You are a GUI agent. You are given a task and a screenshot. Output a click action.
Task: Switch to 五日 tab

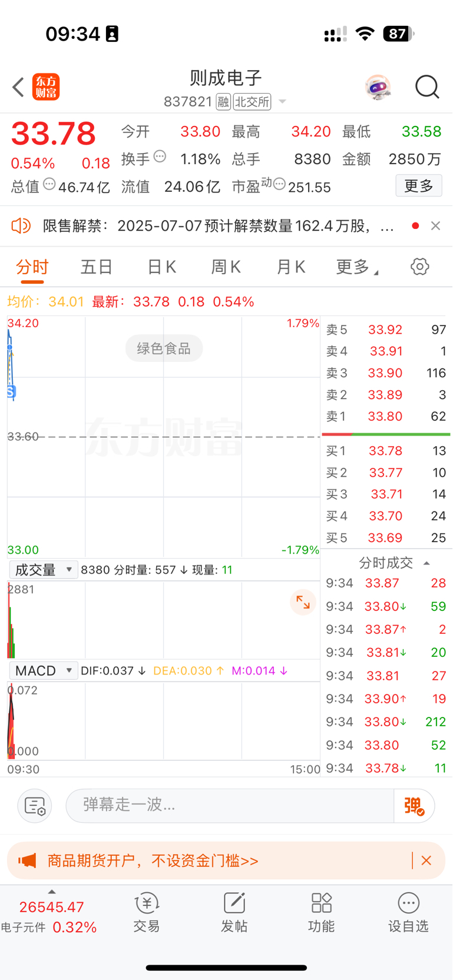click(x=97, y=267)
